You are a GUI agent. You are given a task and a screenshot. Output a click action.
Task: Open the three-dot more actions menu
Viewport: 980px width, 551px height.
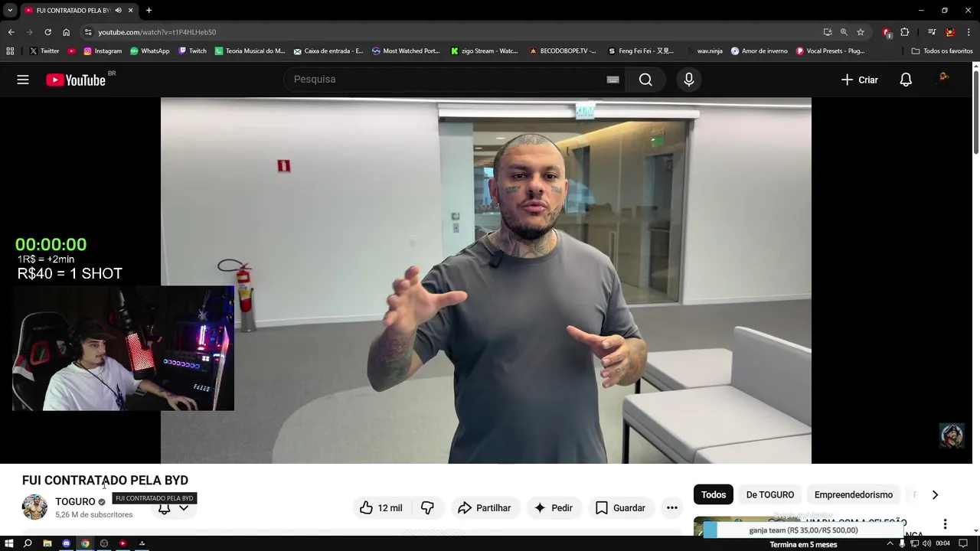click(x=671, y=508)
